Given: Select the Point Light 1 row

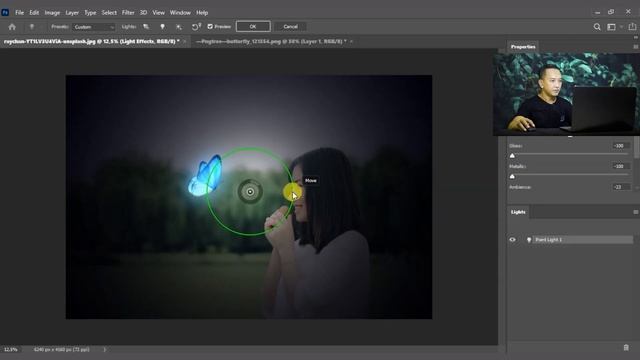Looking at the screenshot, I should pyautogui.click(x=571, y=240).
